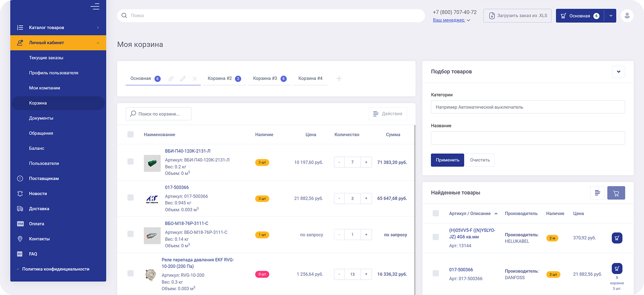Click the Загрузить заказ из .XLS button

[x=517, y=16]
